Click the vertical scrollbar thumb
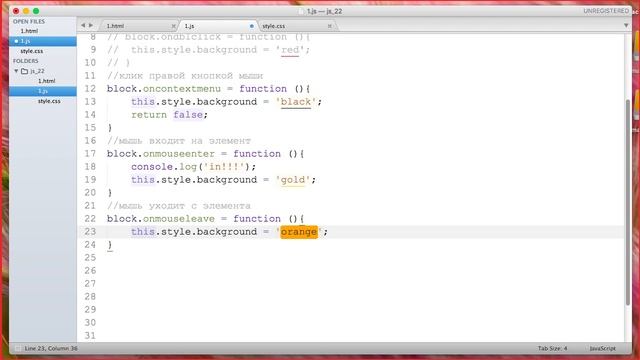Screen dimensions: 640x360 (628, 202)
